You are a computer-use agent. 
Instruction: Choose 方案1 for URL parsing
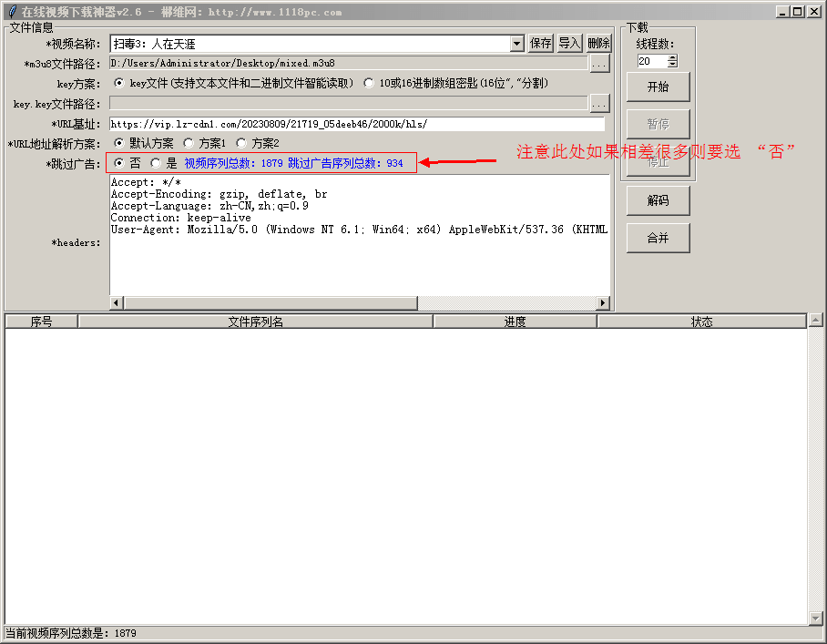[x=189, y=143]
